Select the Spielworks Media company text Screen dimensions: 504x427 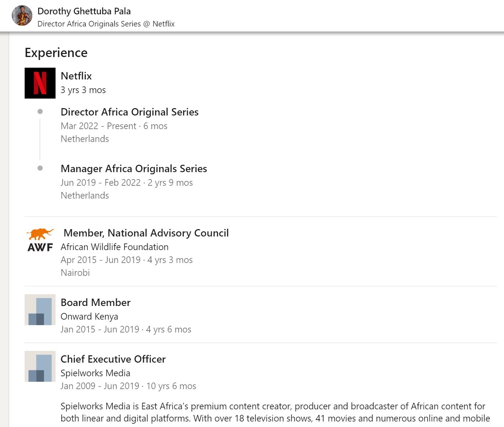click(95, 373)
